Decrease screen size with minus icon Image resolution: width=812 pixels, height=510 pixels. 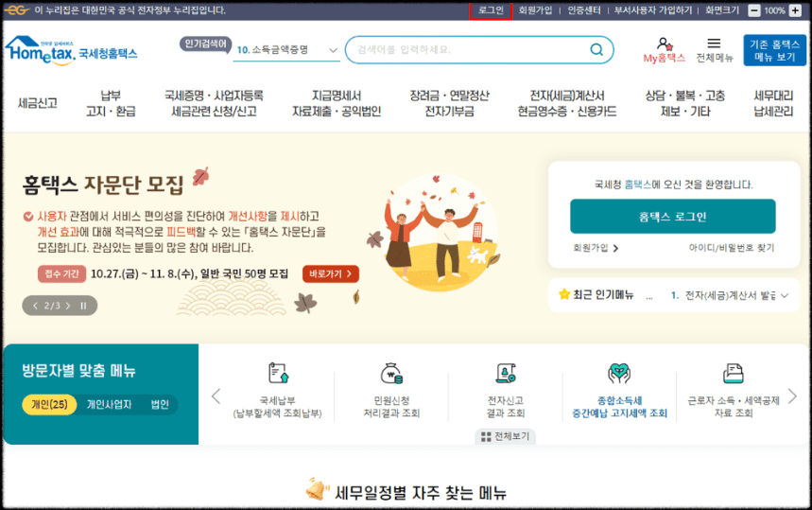[x=754, y=10]
